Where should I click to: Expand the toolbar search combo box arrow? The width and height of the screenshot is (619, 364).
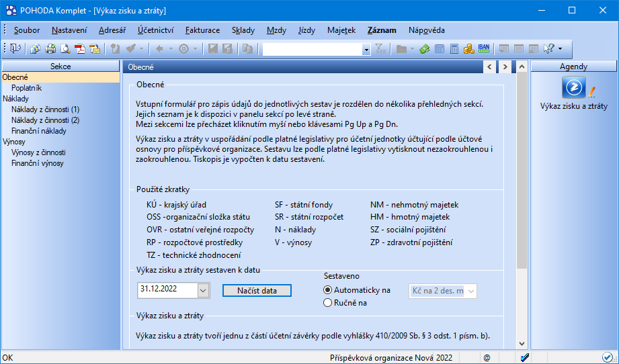366,49
